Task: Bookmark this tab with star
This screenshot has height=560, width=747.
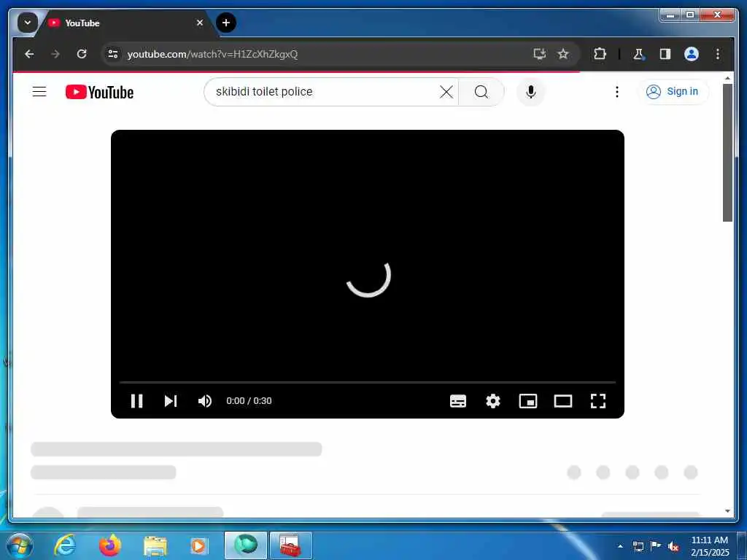Action: (x=563, y=54)
